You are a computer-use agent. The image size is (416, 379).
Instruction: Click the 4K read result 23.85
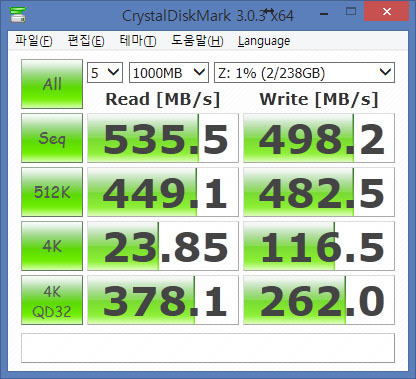[x=163, y=246]
